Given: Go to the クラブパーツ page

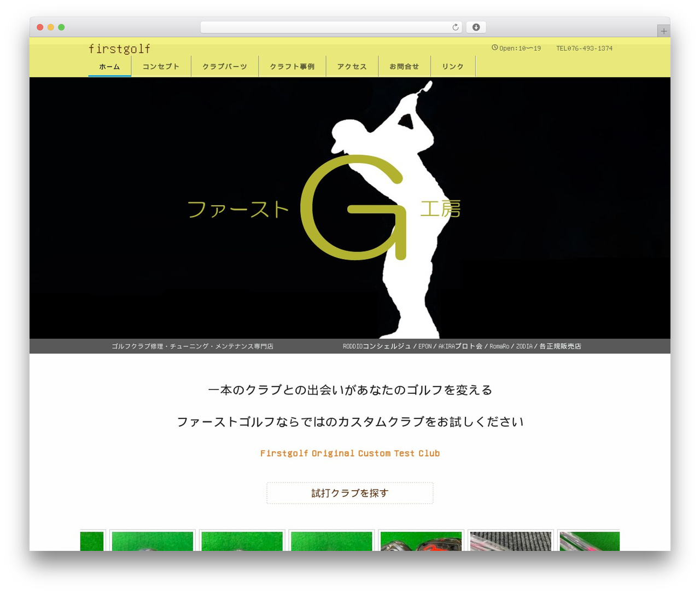Looking at the screenshot, I should pyautogui.click(x=225, y=67).
